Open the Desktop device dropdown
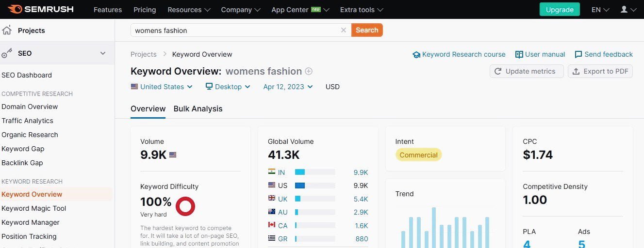644x248 pixels. point(228,87)
